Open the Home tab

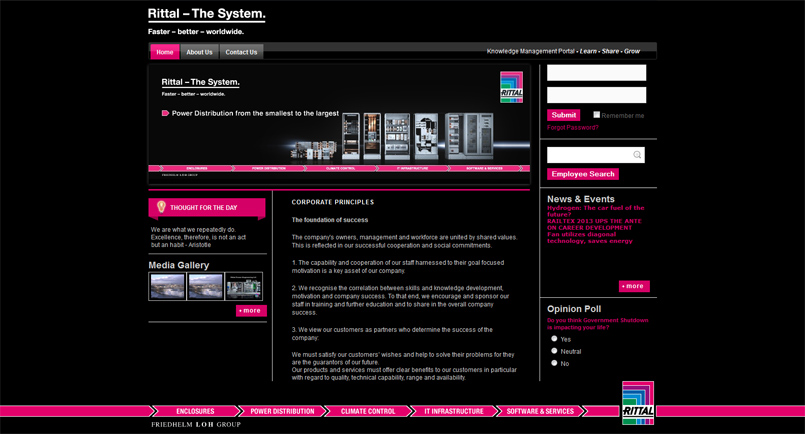pos(165,52)
